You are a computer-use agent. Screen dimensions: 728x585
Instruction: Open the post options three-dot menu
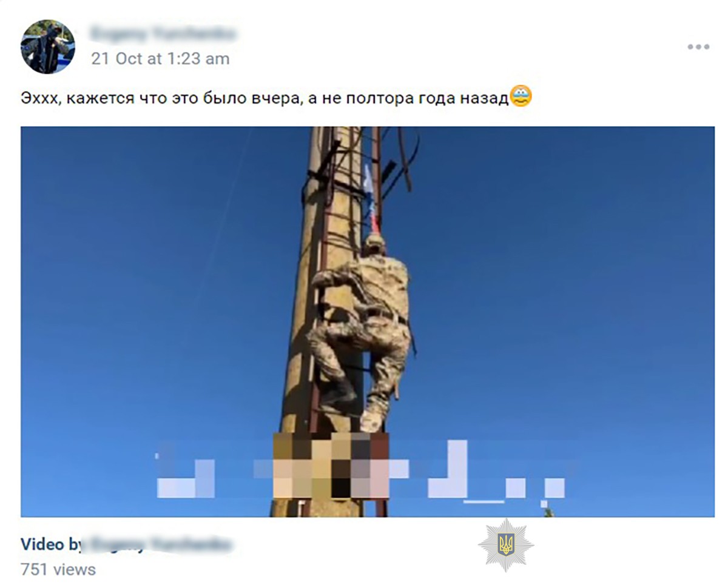coord(698,47)
